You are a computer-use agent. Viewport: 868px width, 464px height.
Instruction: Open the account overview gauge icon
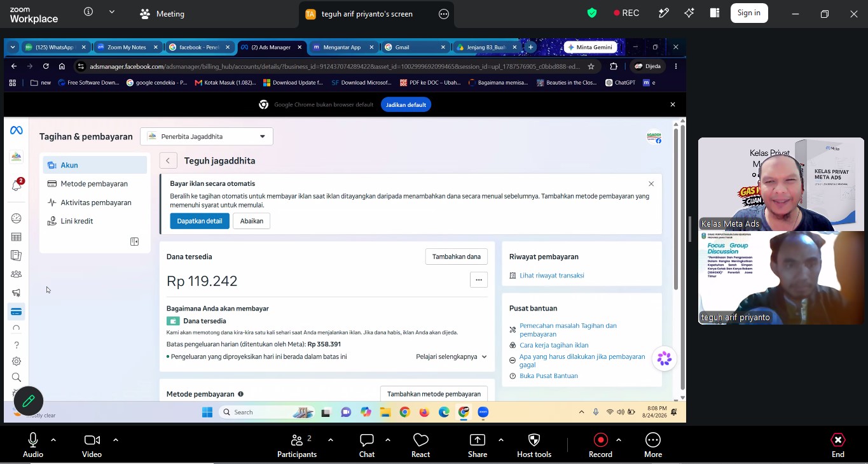pyautogui.click(x=17, y=218)
